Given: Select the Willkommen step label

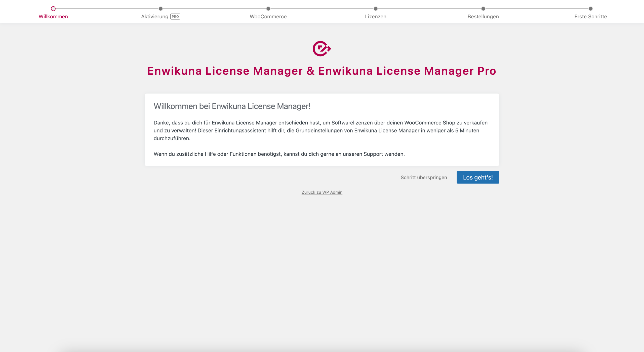Looking at the screenshot, I should [53, 17].
